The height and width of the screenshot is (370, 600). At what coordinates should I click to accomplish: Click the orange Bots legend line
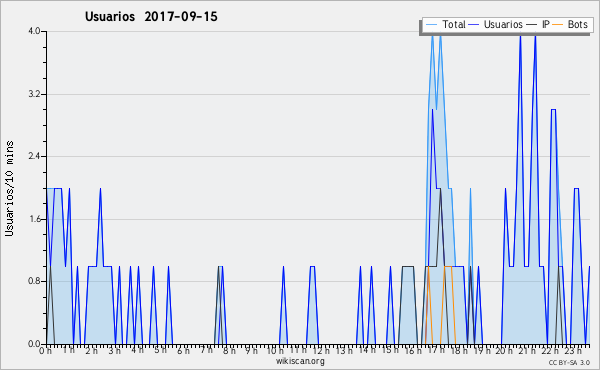pos(558,25)
